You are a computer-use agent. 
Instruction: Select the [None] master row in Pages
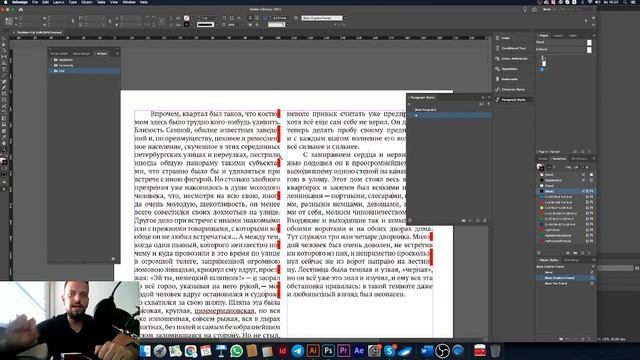tap(563, 42)
